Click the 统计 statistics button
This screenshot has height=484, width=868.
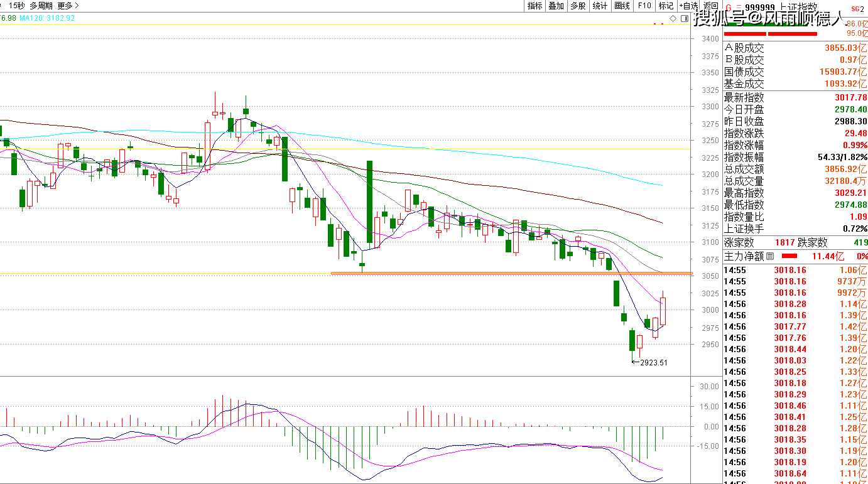(600, 6)
